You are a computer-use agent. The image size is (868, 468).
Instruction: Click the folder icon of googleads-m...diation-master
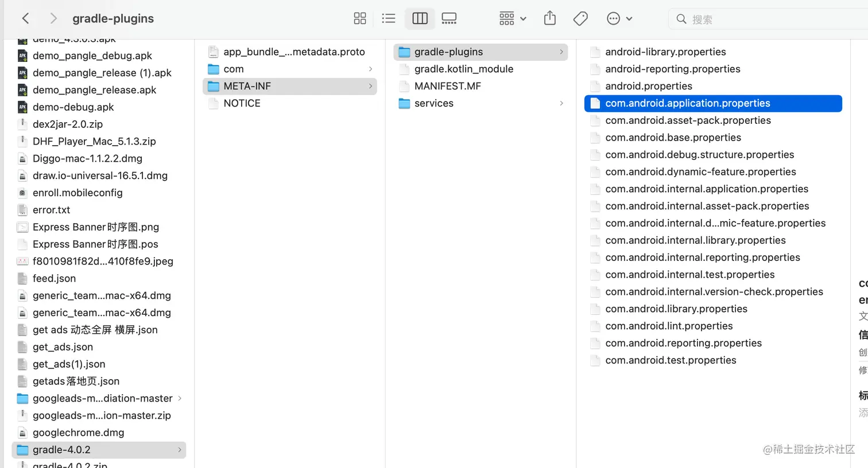click(x=22, y=398)
